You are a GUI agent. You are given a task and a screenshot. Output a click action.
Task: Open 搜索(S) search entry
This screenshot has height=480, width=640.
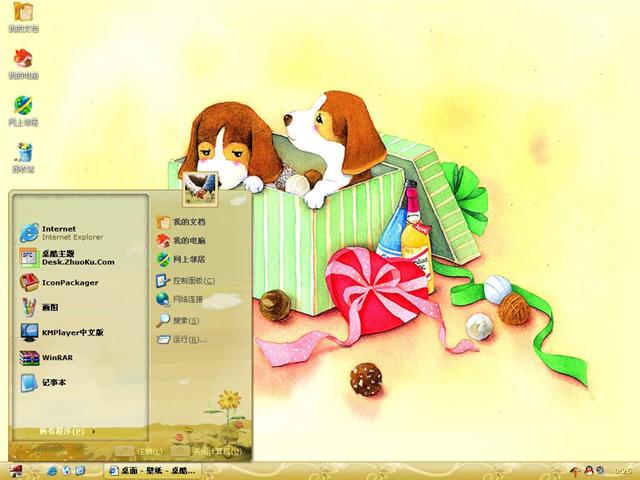pyautogui.click(x=178, y=320)
